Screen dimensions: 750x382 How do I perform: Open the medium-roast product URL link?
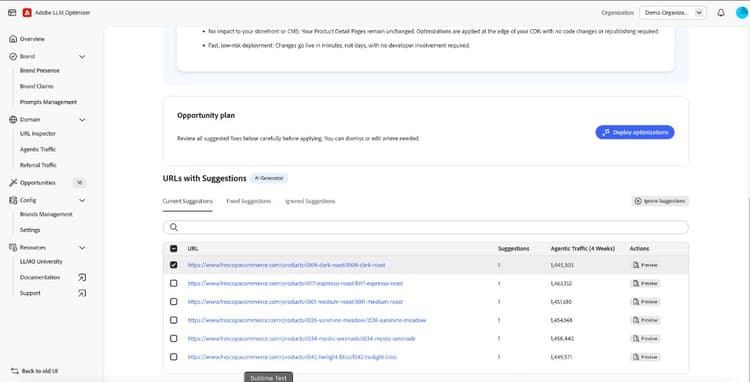pyautogui.click(x=295, y=302)
